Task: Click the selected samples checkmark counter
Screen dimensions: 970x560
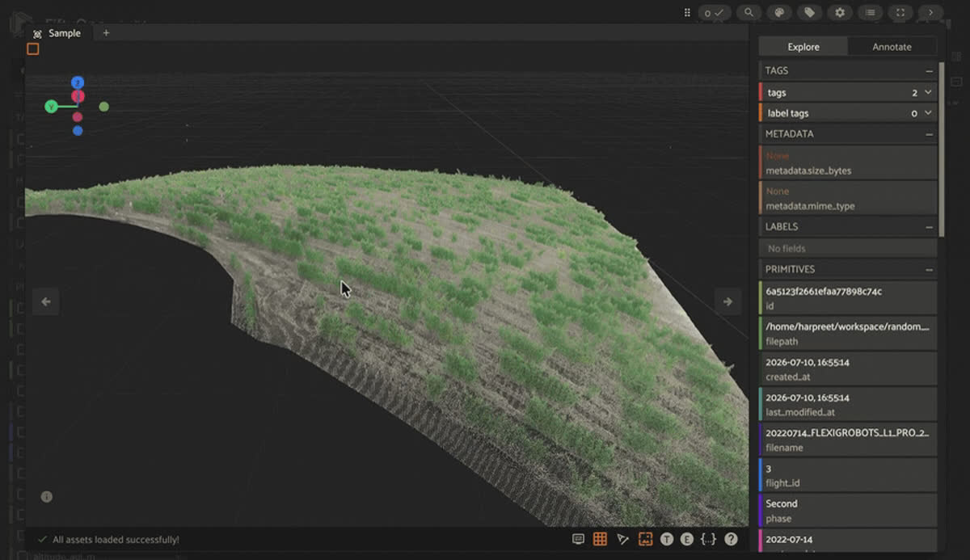Action: pyautogui.click(x=715, y=12)
